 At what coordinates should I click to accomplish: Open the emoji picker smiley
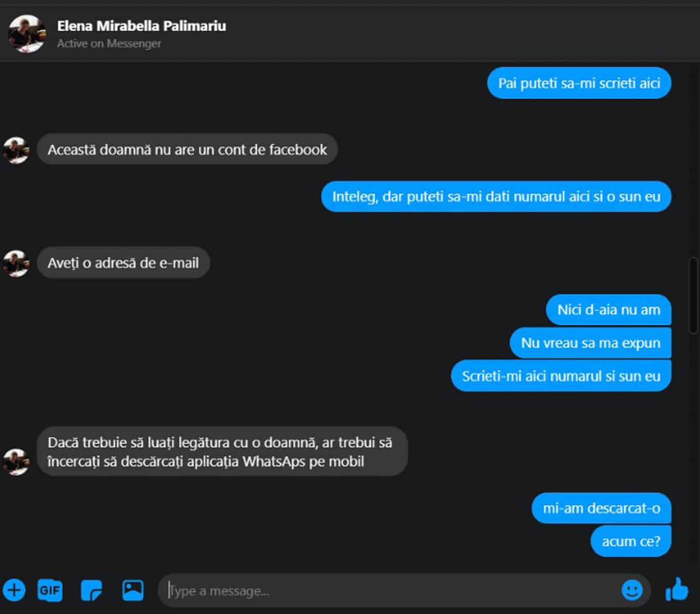[x=632, y=590]
